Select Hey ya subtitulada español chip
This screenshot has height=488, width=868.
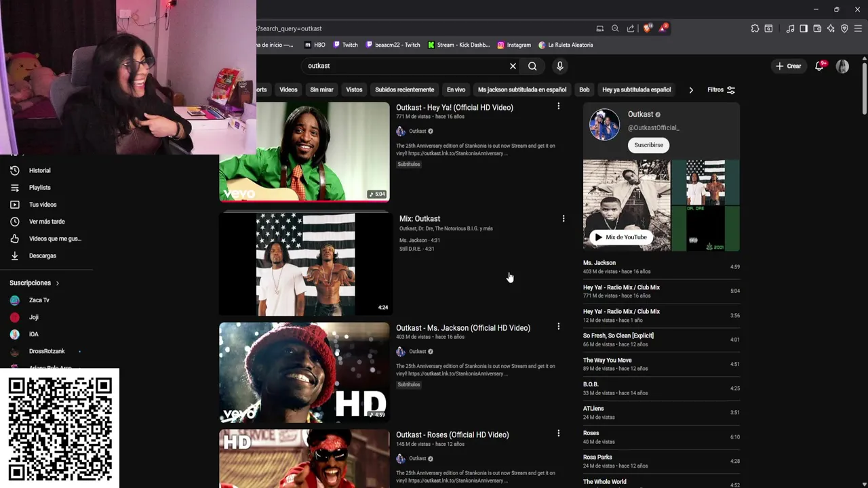pyautogui.click(x=636, y=89)
